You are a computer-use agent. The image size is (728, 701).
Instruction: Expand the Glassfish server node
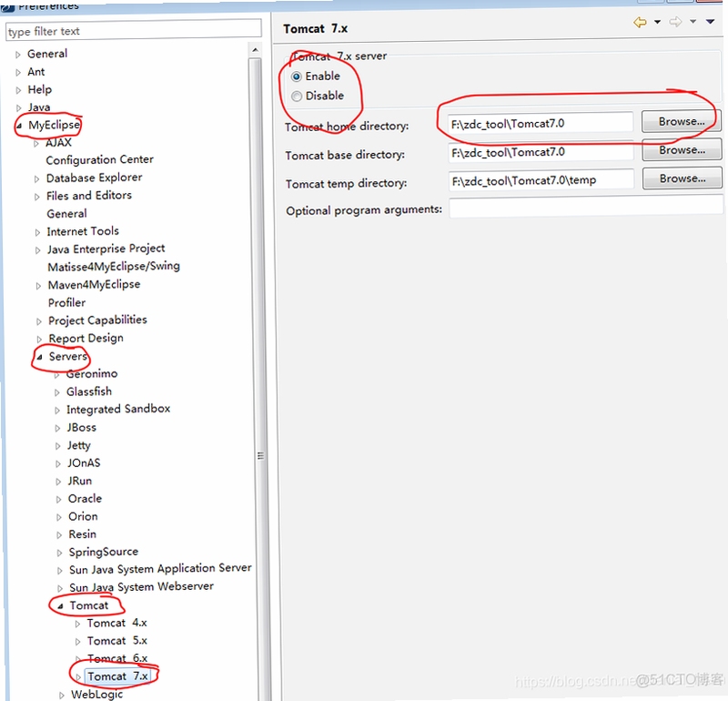pos(57,392)
